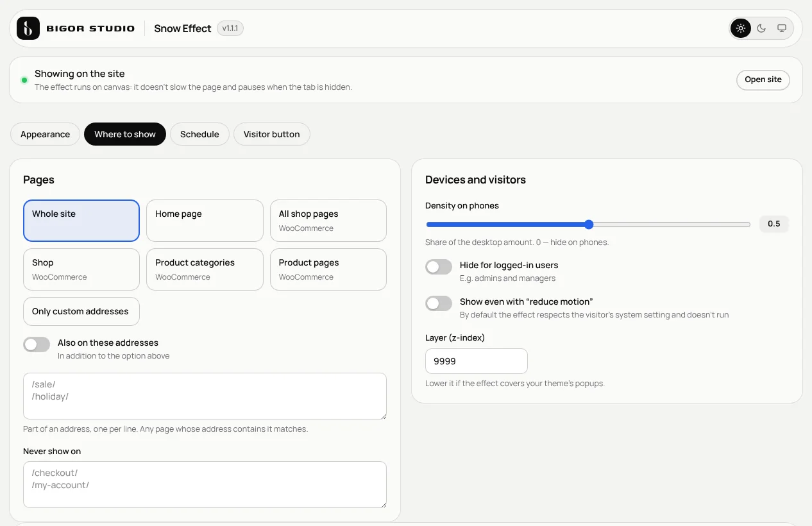Turn on Hide for logged-in users
Image resolution: width=812 pixels, height=526 pixels.
point(439,267)
